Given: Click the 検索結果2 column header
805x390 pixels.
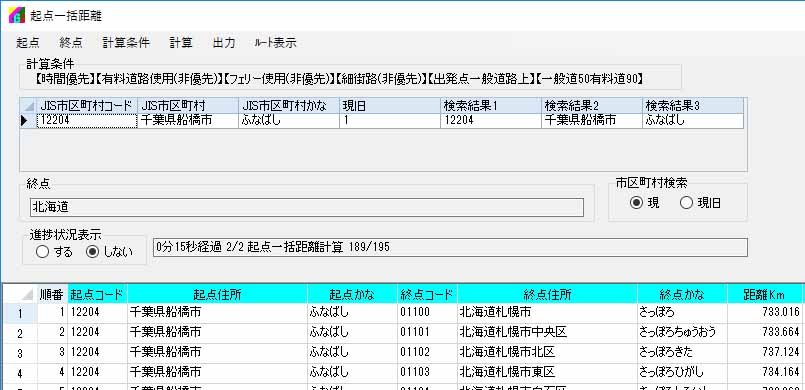Looking at the screenshot, I should [591, 106].
